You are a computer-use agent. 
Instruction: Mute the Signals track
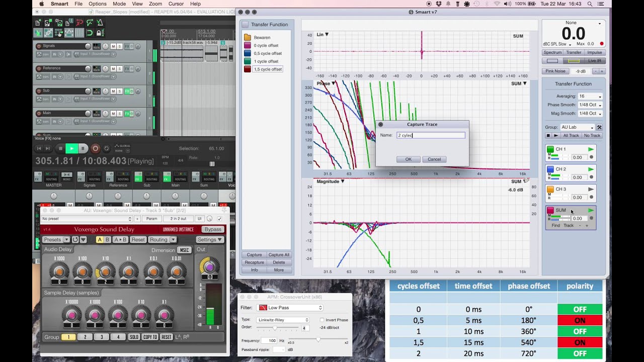click(x=113, y=46)
